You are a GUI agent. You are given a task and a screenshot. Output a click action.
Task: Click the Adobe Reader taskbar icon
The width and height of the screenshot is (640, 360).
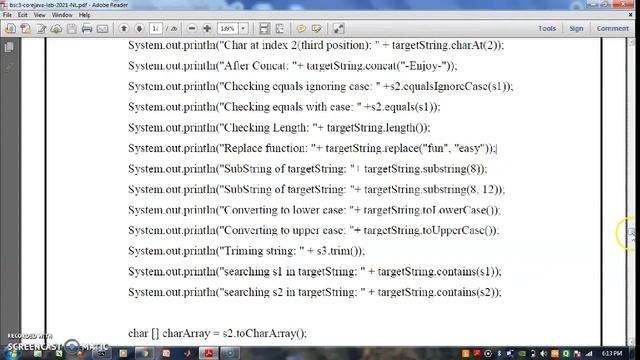point(209,353)
